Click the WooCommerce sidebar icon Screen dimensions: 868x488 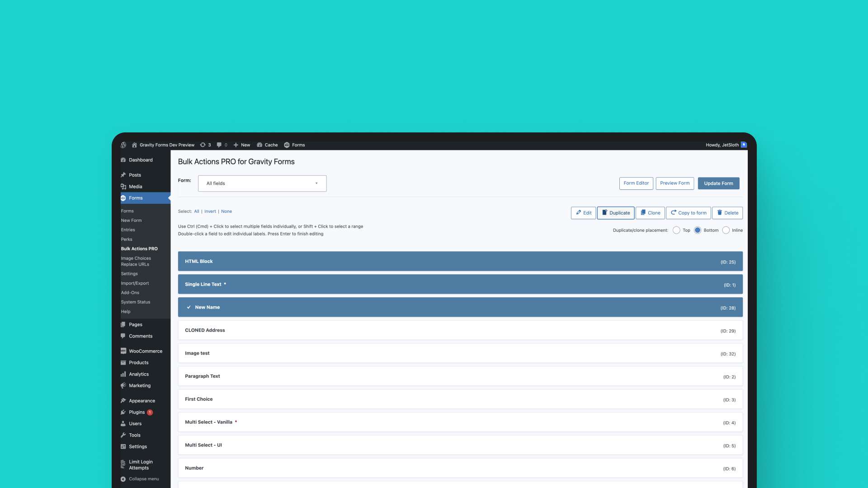pyautogui.click(x=123, y=351)
